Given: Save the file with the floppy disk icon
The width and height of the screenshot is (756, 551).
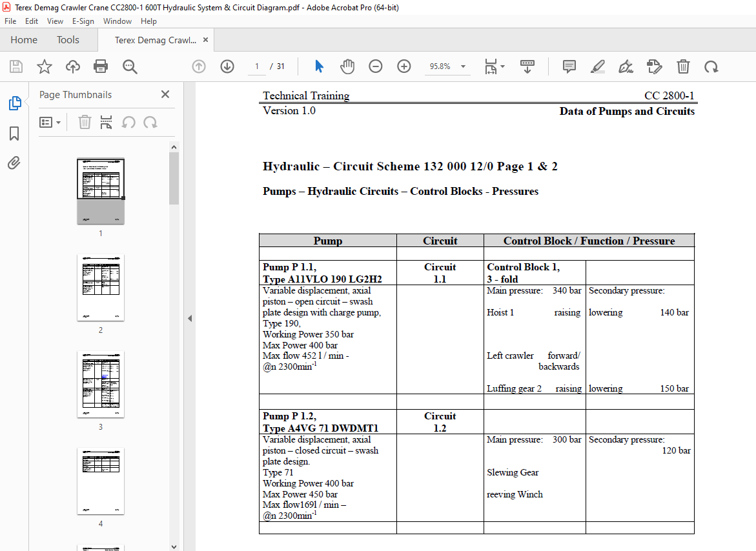Looking at the screenshot, I should coord(16,66).
